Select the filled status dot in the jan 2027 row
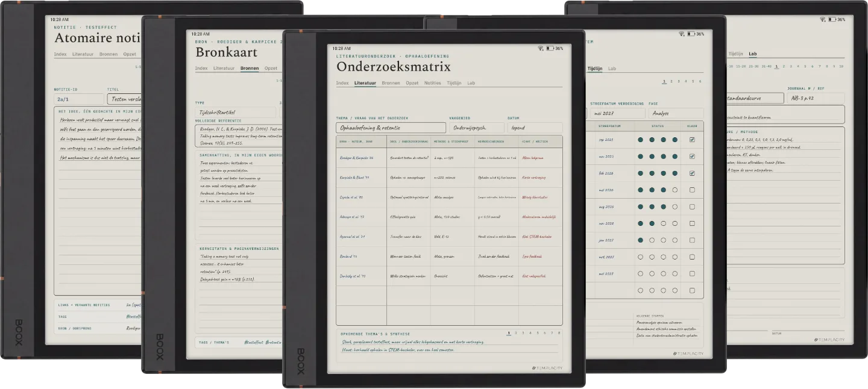Viewport: 868px width, 389px height. point(640,240)
